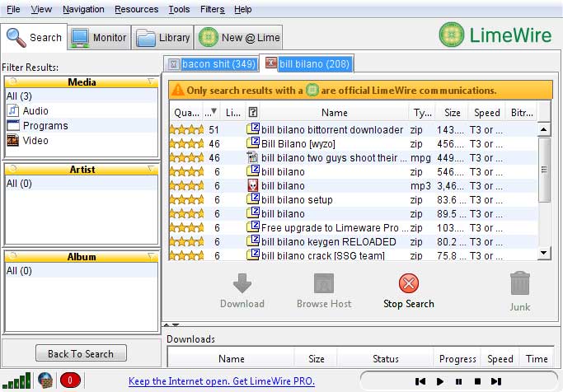Close the bill bilano search tab
The height and width of the screenshot is (392, 563).
point(270,63)
